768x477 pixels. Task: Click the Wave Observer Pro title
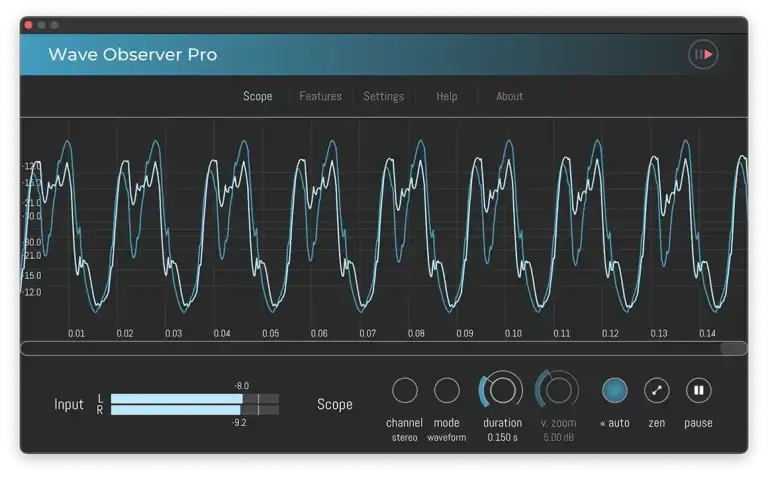[133, 54]
